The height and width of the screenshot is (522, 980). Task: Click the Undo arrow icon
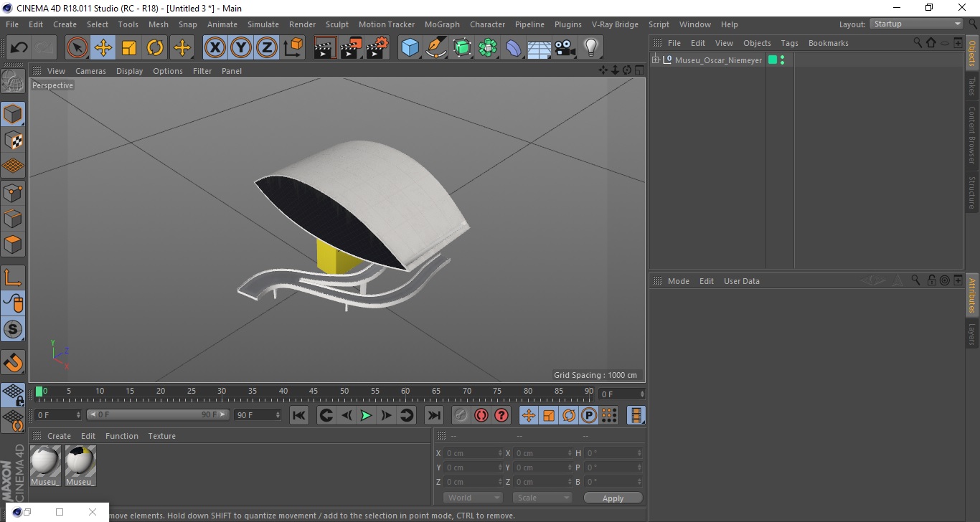(x=19, y=48)
